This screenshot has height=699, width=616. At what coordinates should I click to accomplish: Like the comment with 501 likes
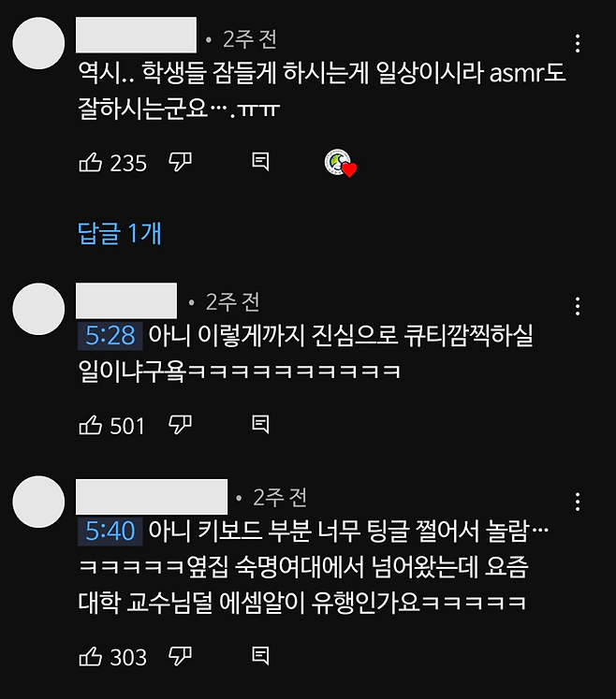point(91,425)
